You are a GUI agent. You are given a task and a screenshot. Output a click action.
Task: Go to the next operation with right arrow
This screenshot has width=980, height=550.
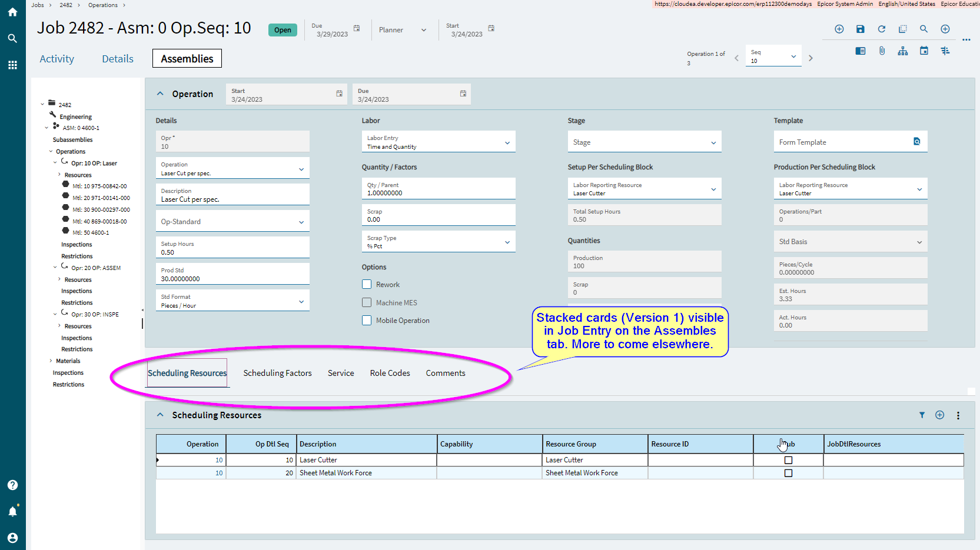(x=810, y=58)
